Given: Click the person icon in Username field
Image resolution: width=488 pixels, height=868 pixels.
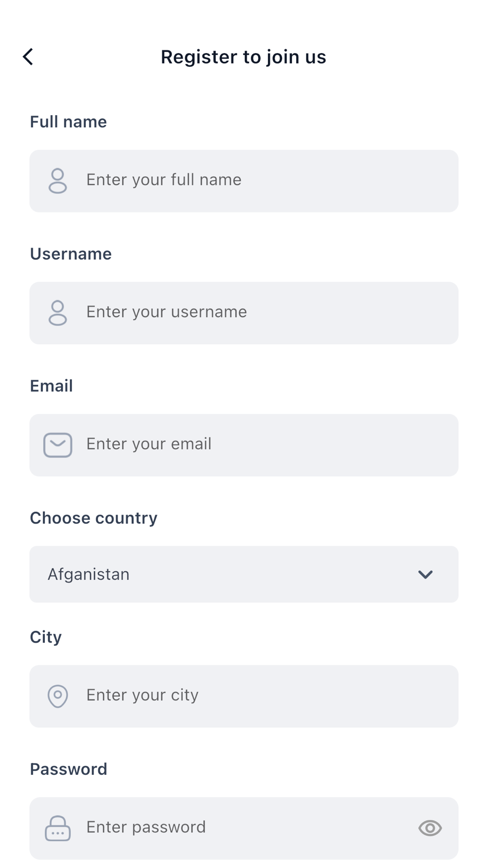Looking at the screenshot, I should point(58,313).
